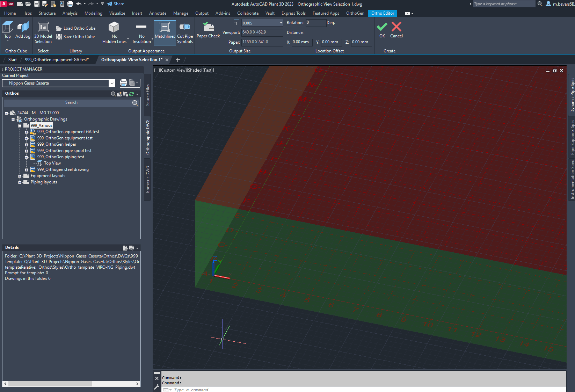The width and height of the screenshot is (575, 392).
Task: Save the drawing with the floppy disk icon
Action: point(36,4)
